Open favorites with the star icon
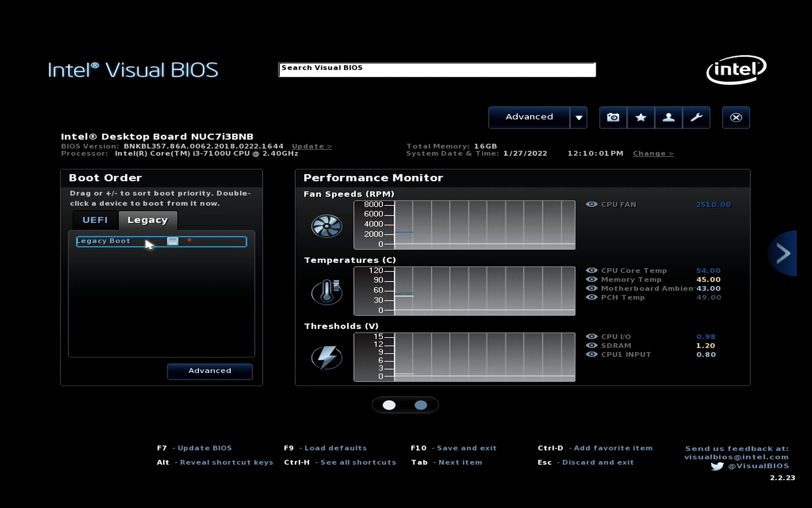The image size is (812, 508). coord(641,117)
